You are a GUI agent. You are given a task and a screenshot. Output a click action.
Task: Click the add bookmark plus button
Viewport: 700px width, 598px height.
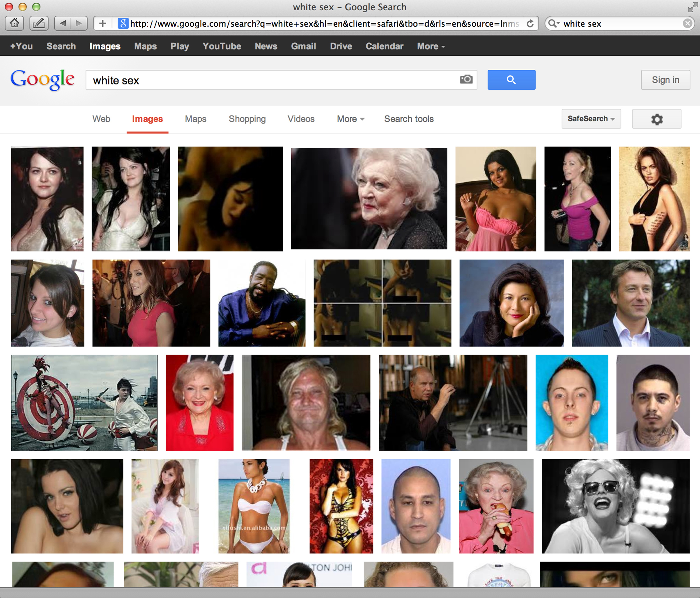tap(103, 23)
